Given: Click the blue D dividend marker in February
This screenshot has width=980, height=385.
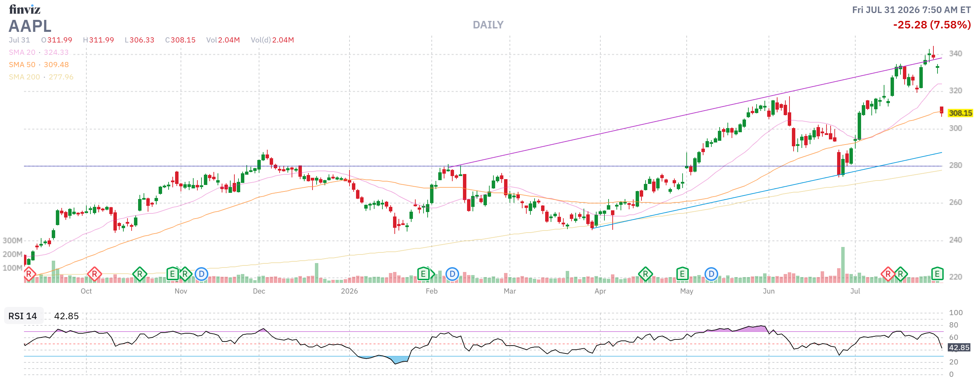Looking at the screenshot, I should coord(452,274).
